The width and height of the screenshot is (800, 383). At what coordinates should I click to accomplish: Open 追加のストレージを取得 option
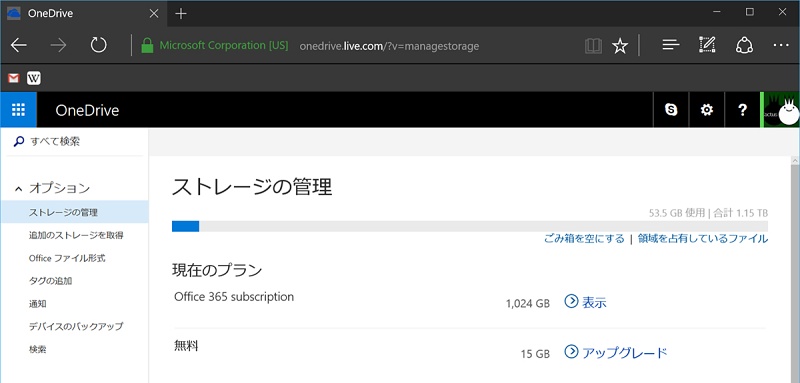tap(76, 236)
